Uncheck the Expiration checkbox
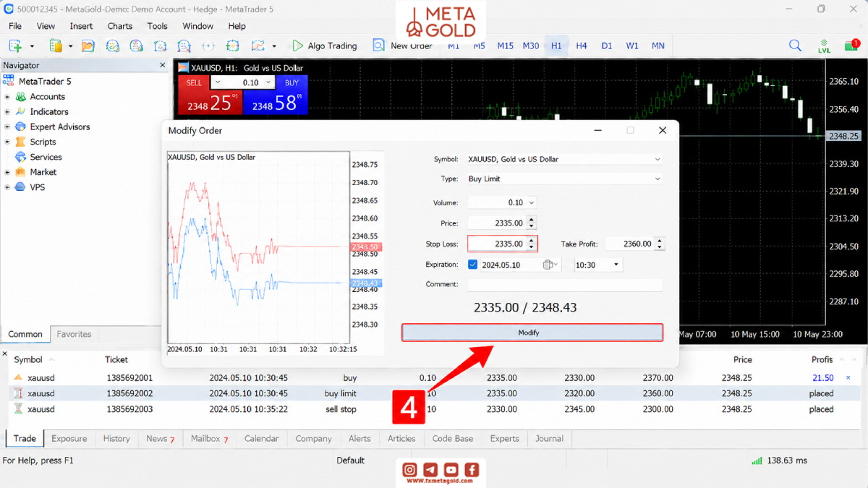The width and height of the screenshot is (868, 488). click(473, 265)
